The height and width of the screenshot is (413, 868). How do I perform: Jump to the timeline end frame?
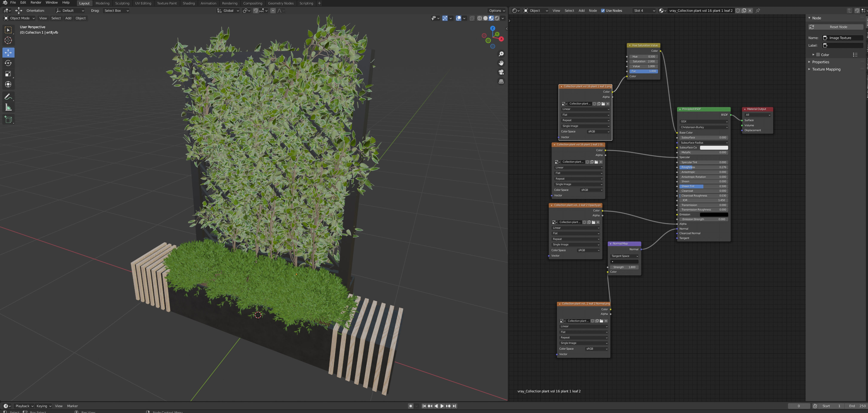tap(454, 406)
